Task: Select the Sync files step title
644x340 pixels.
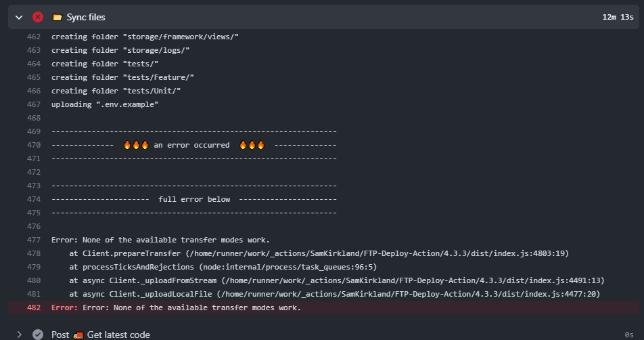Action: [x=86, y=17]
